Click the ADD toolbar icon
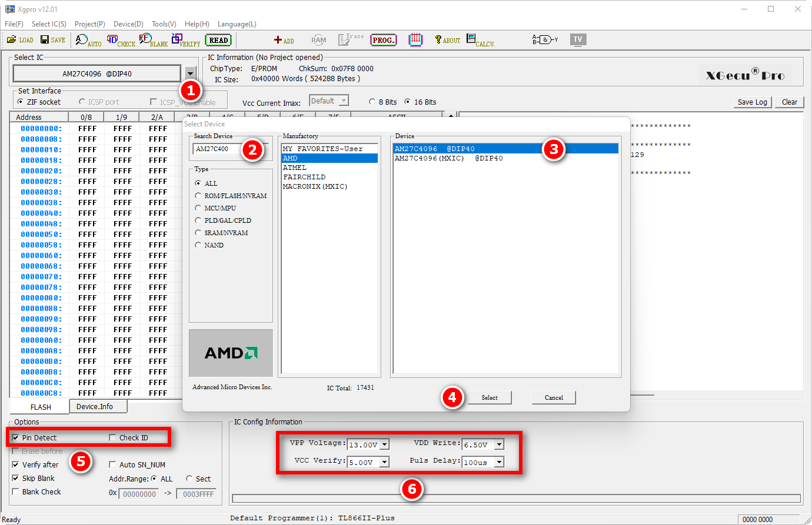Image resolution: width=812 pixels, height=525 pixels. click(284, 40)
